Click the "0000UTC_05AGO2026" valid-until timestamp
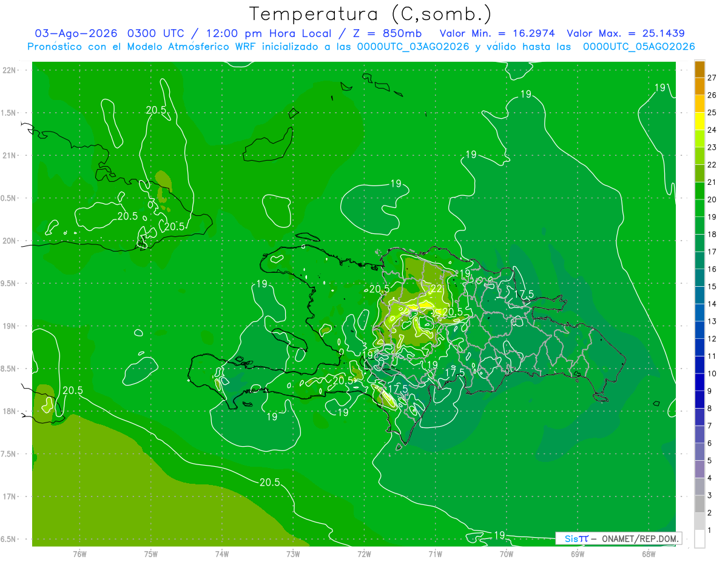The image size is (728, 562). click(639, 47)
